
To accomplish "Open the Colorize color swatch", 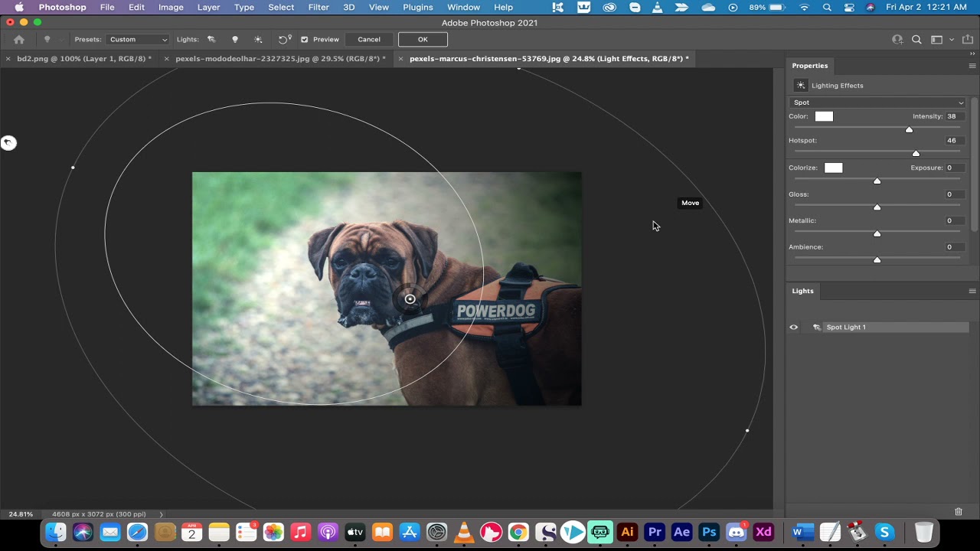I will click(833, 168).
